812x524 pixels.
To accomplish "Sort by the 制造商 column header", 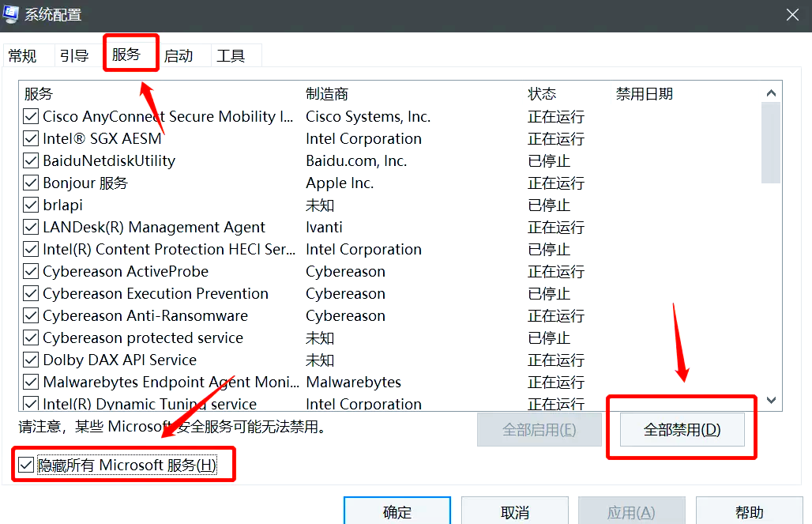I will [327, 94].
